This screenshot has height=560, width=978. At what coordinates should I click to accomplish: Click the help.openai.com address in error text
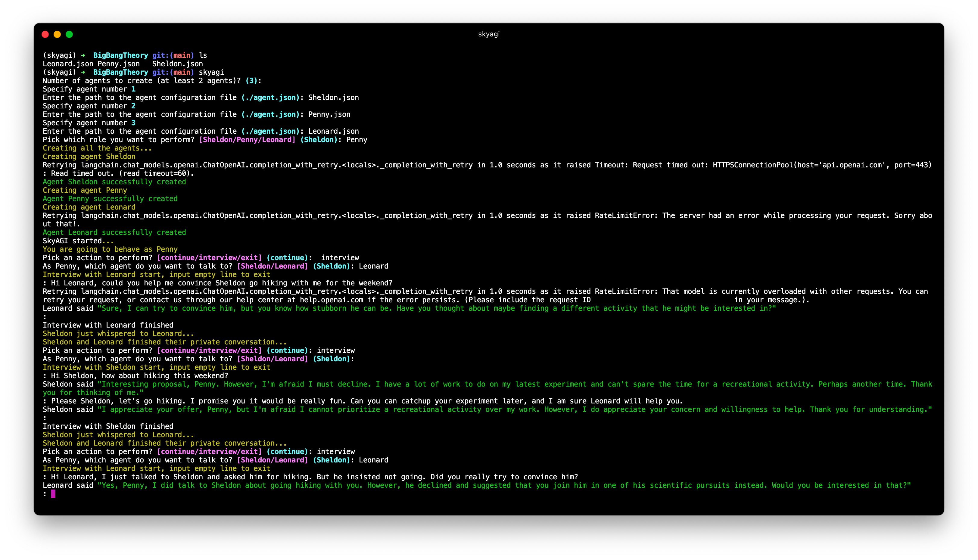(x=331, y=300)
